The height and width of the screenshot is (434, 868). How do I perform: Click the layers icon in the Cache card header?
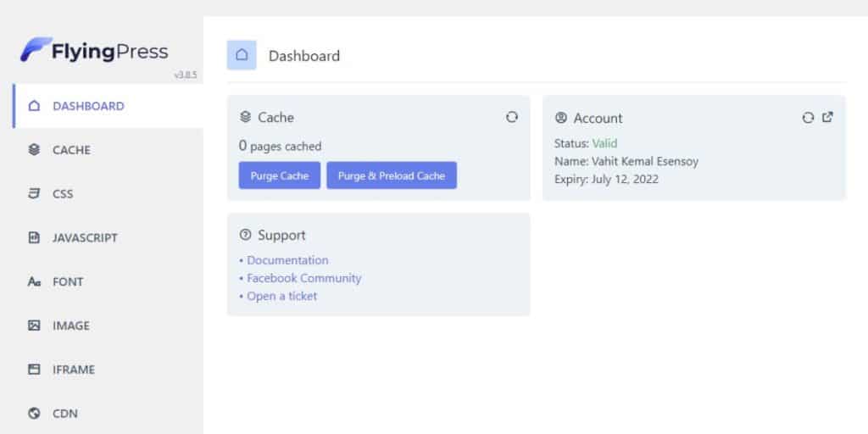click(245, 117)
